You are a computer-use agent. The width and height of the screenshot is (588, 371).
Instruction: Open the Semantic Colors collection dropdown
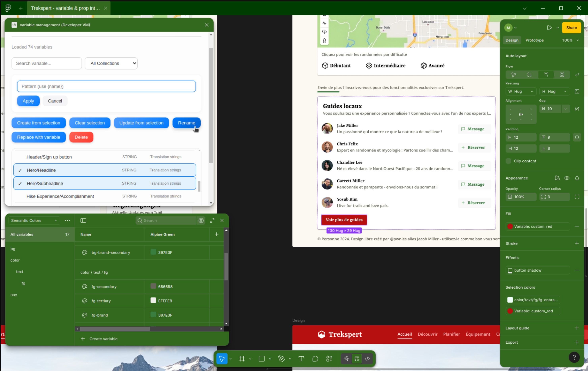pyautogui.click(x=34, y=221)
